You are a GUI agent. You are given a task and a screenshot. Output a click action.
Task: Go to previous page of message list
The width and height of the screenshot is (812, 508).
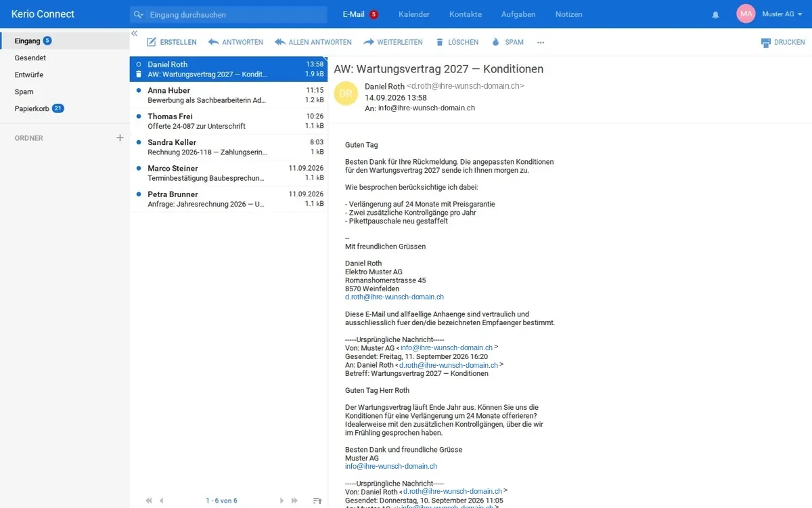point(162,501)
